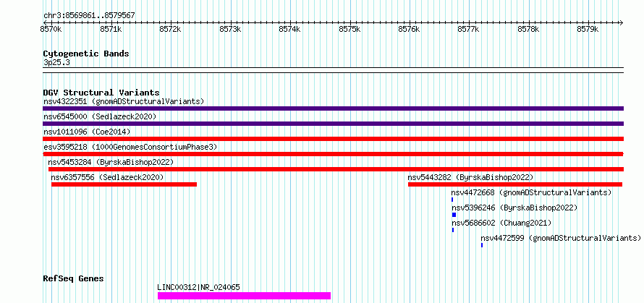Viewport: 644px width, 303px height.
Task: Click the 8573k ruler tick label
Action: point(230,29)
